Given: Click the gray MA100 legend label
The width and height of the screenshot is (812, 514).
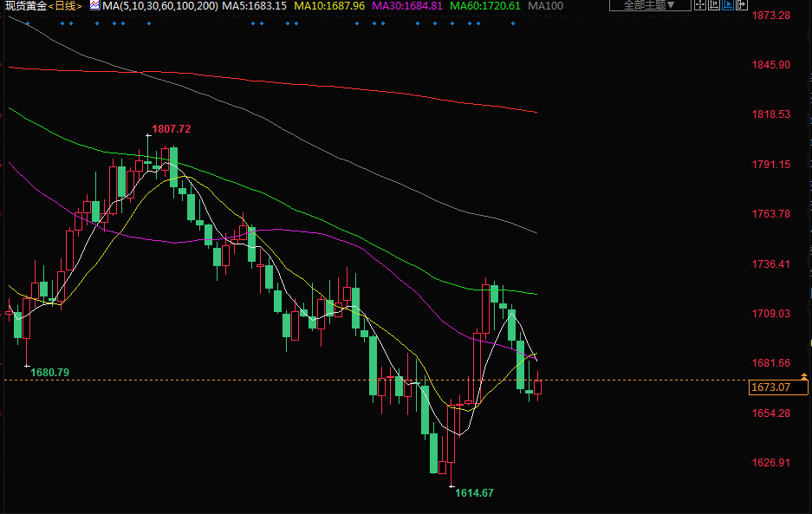Looking at the screenshot, I should [x=545, y=6].
